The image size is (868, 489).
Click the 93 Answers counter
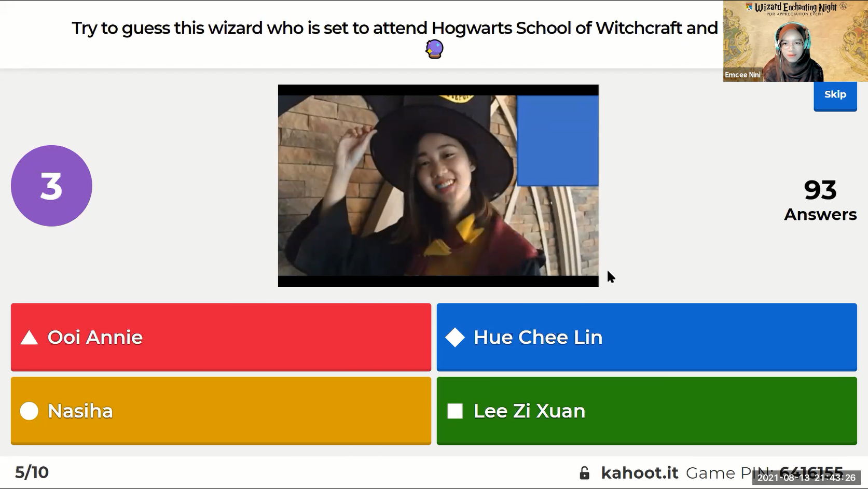tap(820, 200)
